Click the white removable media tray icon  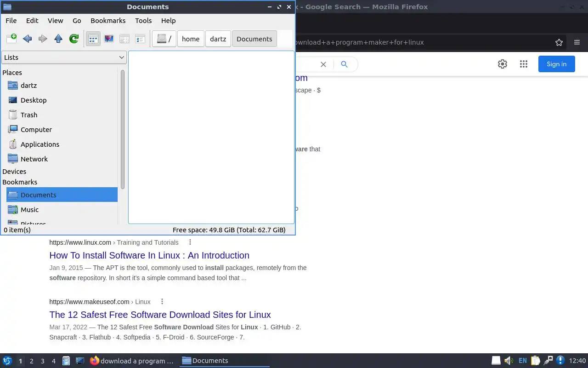tap(496, 361)
